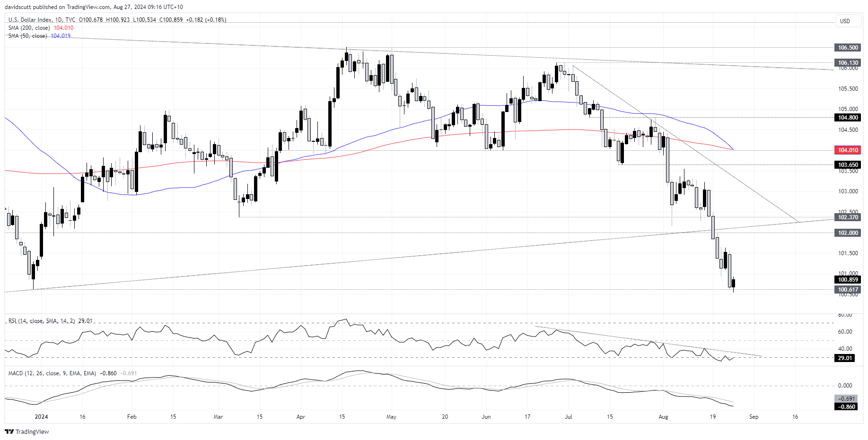This screenshot has width=868, height=440.
Task: Click the Mar label on the time axis
Action: point(218,417)
